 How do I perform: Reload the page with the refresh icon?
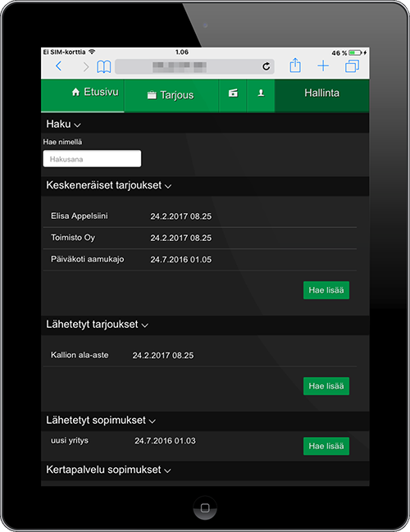[266, 66]
